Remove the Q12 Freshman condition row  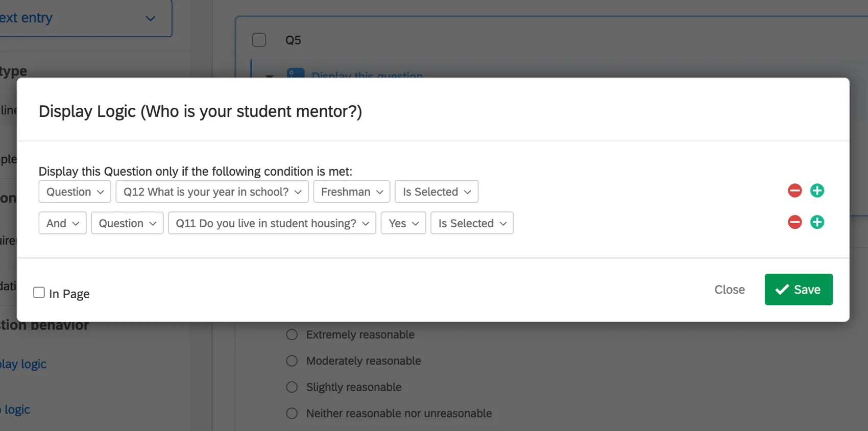794,190
